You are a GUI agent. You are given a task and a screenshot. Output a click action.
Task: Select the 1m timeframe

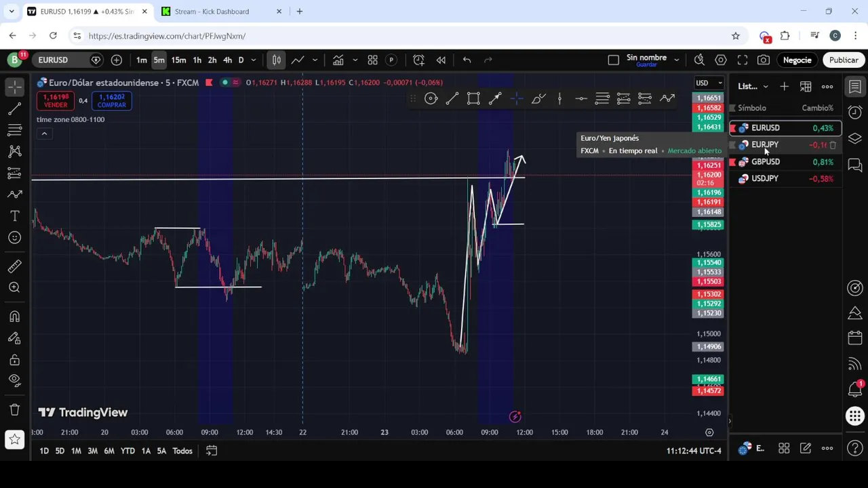coord(141,60)
